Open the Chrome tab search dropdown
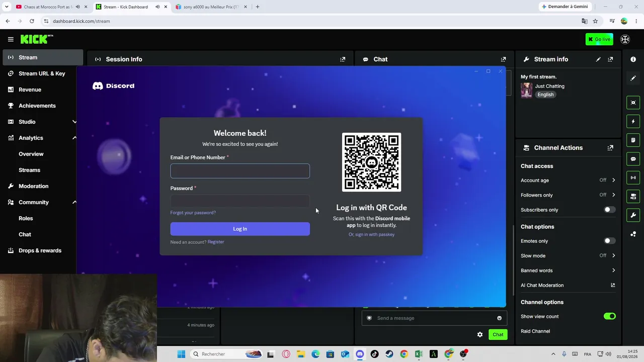The image size is (644, 362). click(7, 7)
